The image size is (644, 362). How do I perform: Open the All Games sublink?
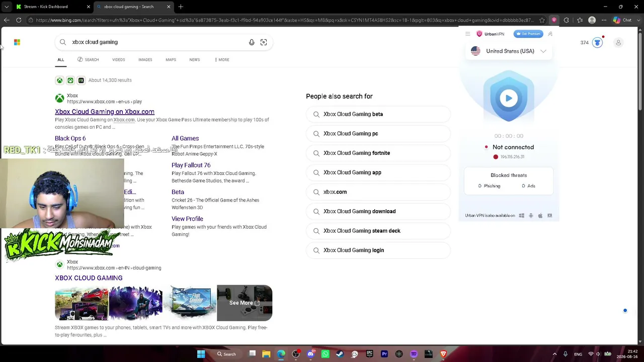point(185,138)
